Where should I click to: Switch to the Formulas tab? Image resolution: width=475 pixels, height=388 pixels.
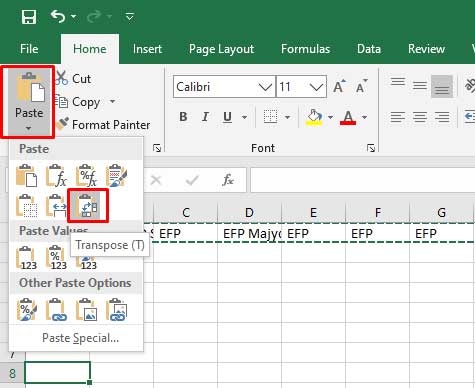pos(305,49)
